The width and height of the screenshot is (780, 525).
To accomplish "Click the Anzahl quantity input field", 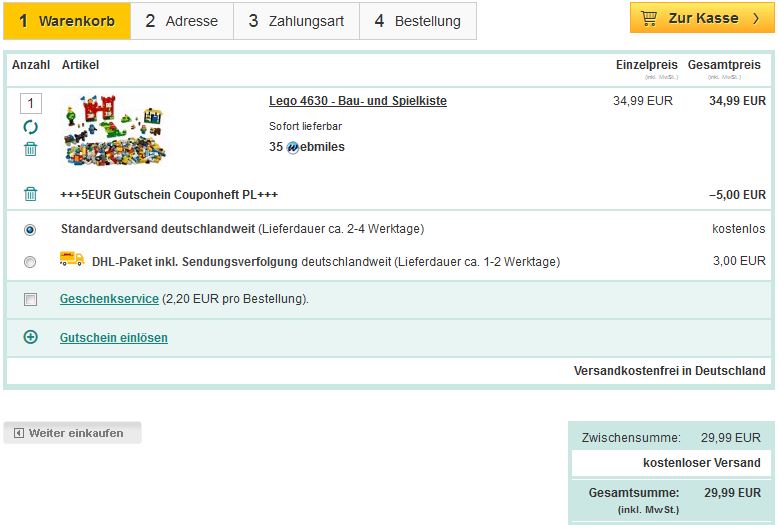I will 31,104.
